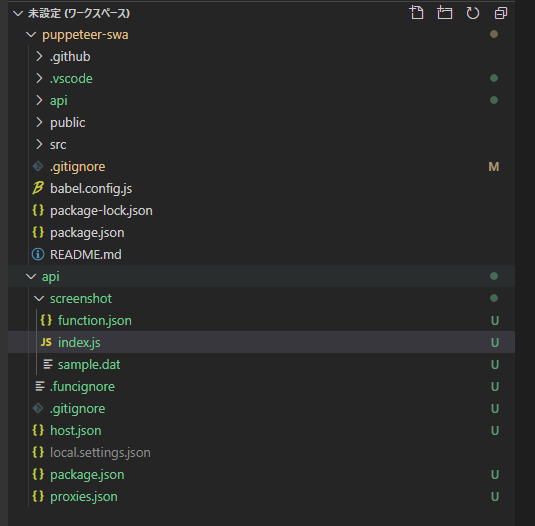Click the New Folder icon
Viewport: 535px width, 526px height.
[445, 13]
